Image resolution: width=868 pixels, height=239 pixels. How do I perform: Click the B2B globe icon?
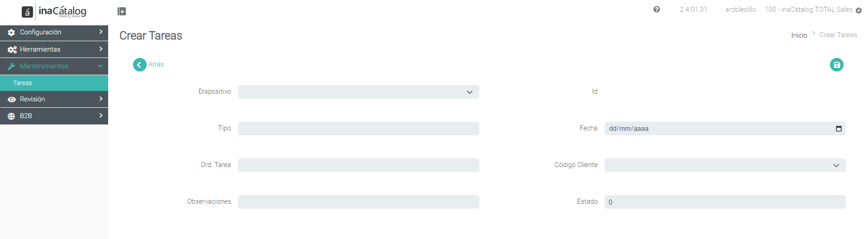[11, 116]
